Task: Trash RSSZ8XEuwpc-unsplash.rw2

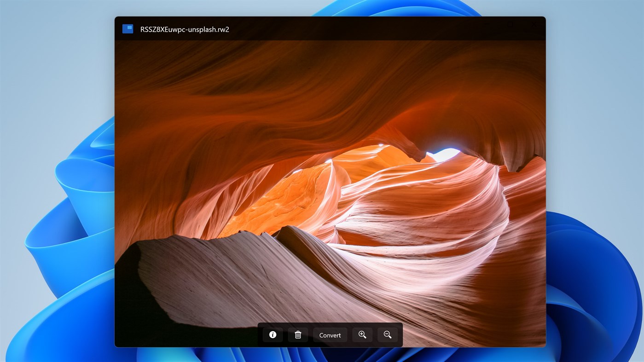Action: click(297, 334)
